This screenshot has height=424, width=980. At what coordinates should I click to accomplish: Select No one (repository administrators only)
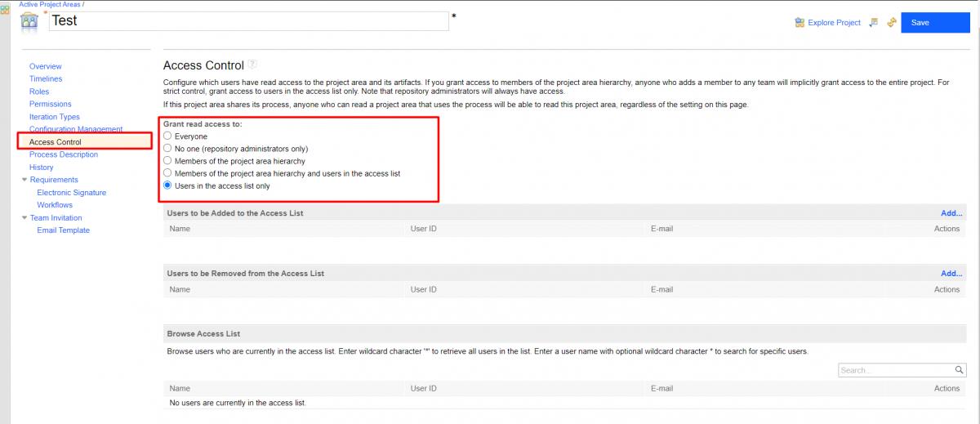(168, 149)
